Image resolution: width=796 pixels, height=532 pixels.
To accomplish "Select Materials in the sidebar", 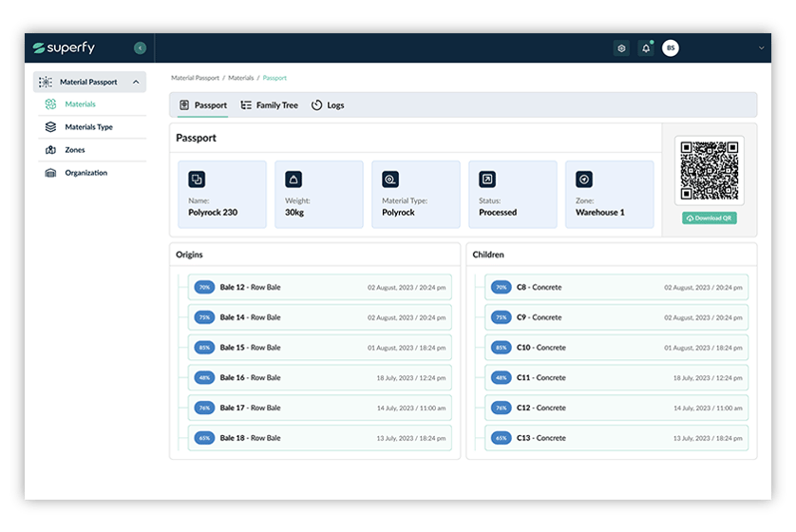I will 80,104.
